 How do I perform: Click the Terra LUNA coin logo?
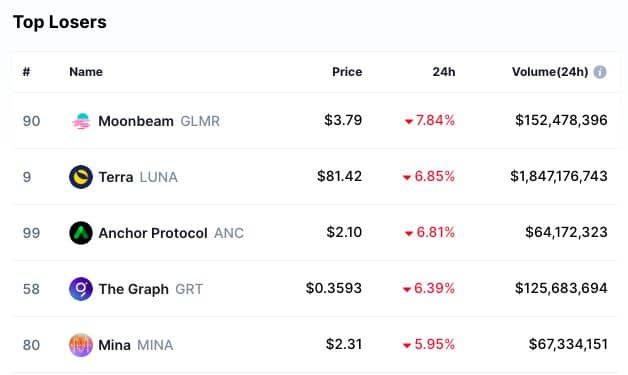[x=81, y=177]
